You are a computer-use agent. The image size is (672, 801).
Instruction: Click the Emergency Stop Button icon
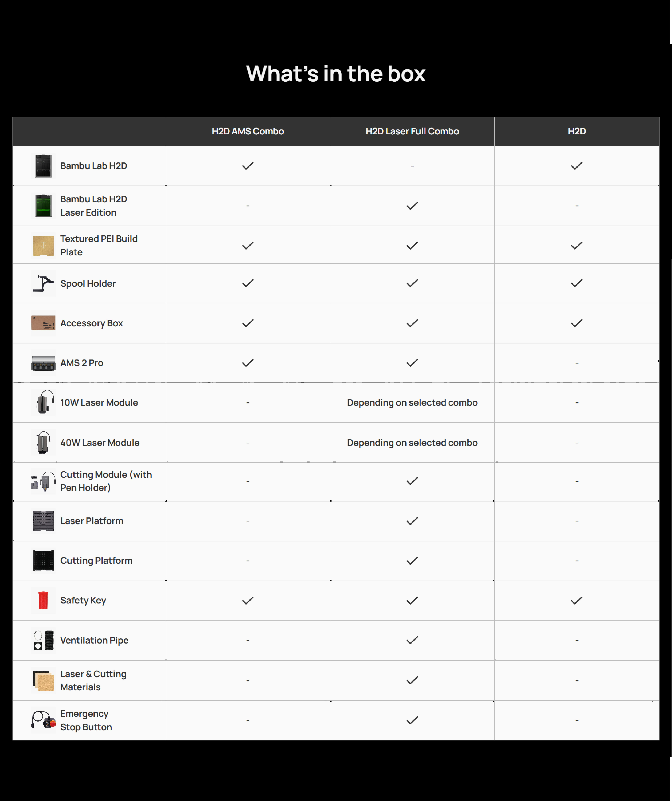point(43,720)
